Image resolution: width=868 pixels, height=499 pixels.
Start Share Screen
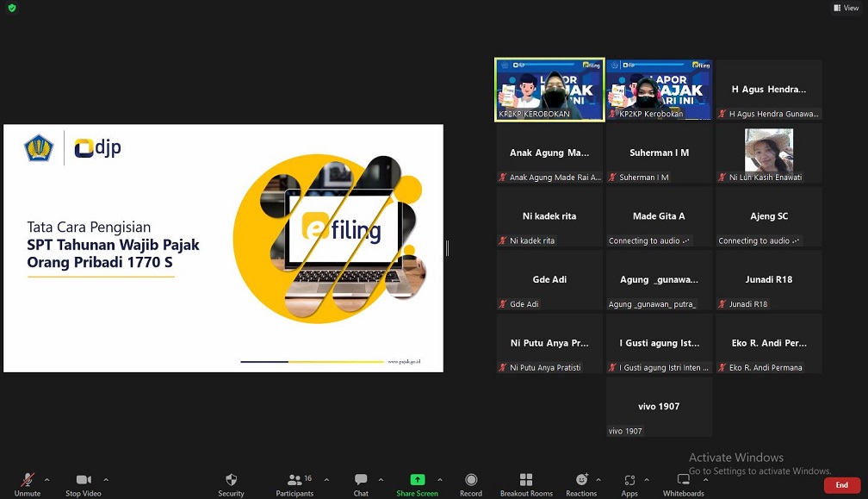coord(417,484)
